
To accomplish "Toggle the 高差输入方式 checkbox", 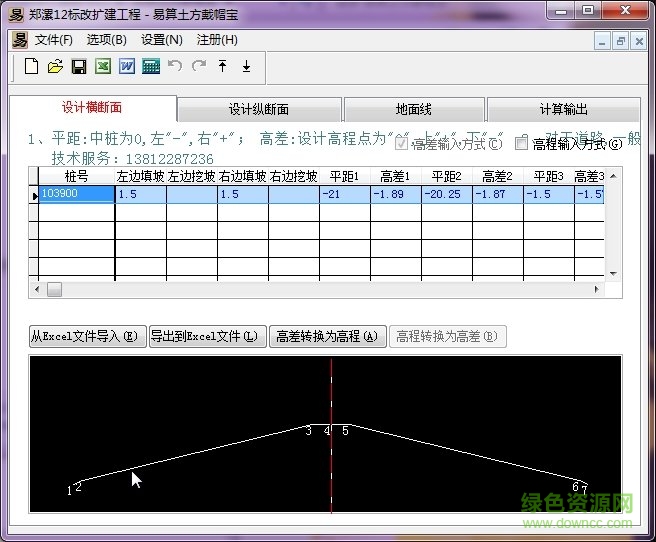I will point(402,143).
